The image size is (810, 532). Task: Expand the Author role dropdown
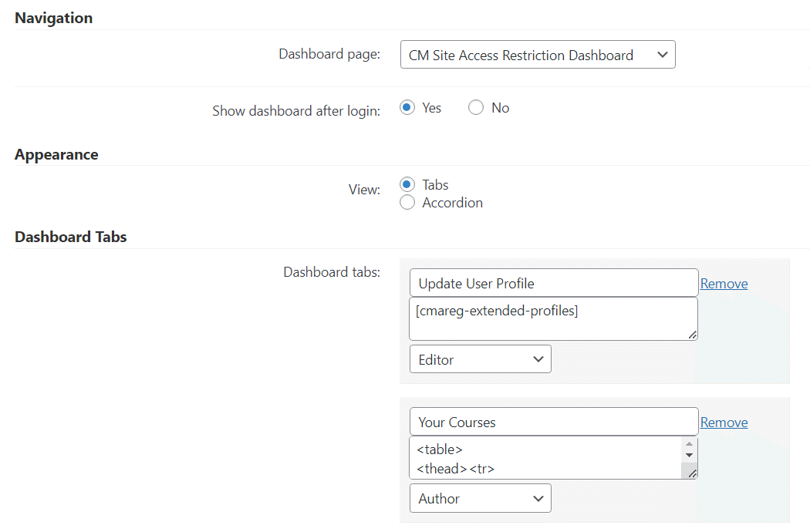click(480, 498)
